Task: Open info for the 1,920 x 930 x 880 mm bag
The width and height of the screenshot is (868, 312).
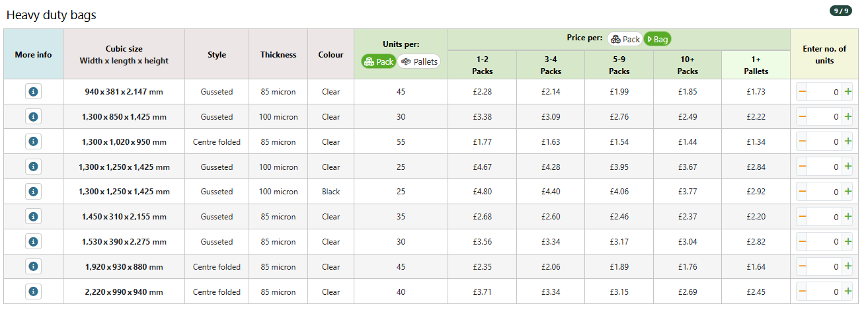Action: tap(33, 266)
